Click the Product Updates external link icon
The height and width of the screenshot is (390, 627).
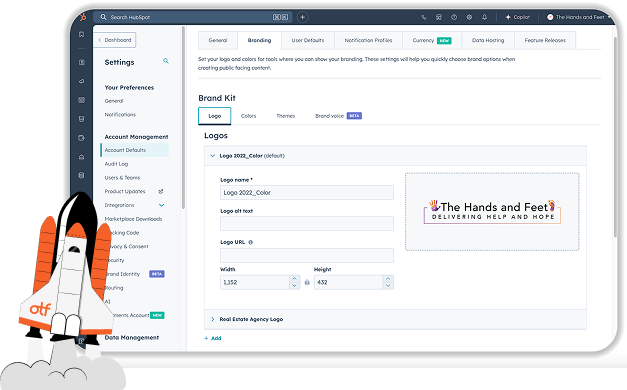(x=161, y=192)
